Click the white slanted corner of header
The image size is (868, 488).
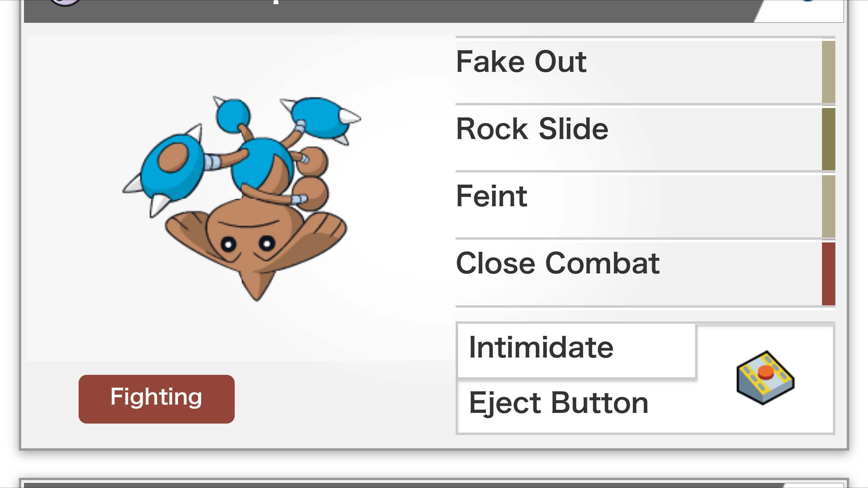pyautogui.click(x=802, y=11)
